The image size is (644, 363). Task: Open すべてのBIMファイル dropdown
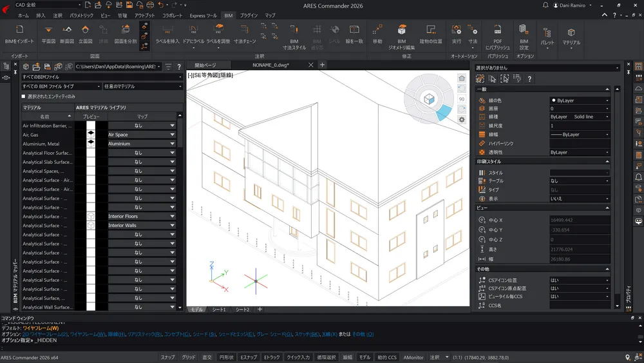pos(102,77)
